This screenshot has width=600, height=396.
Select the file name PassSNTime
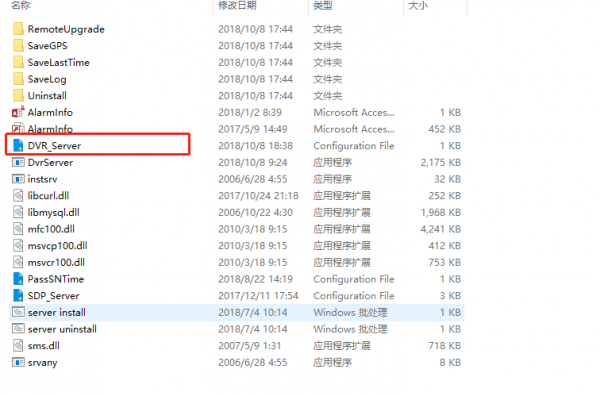(x=55, y=279)
